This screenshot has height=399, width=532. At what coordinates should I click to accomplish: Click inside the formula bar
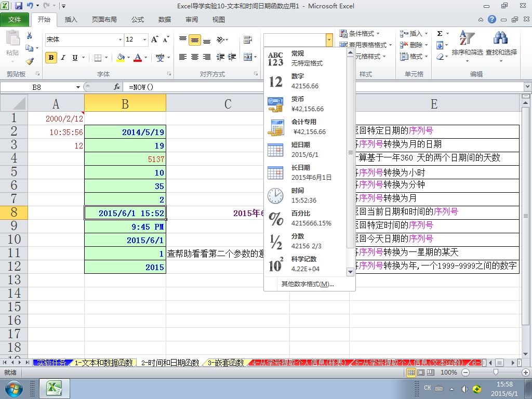pos(324,87)
